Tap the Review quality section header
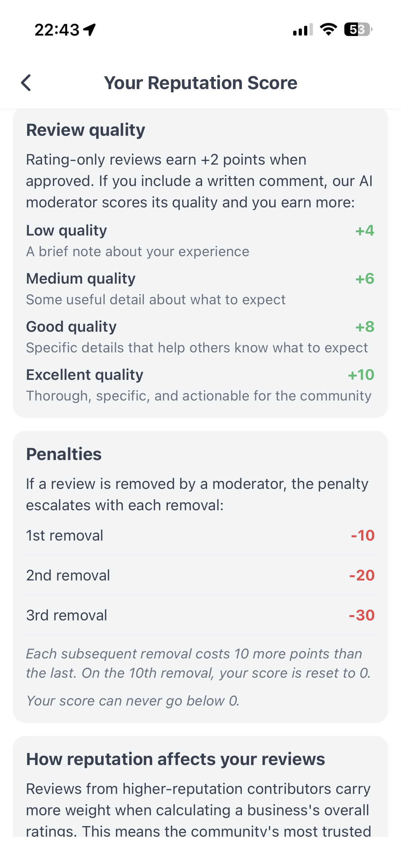401x868 pixels. click(x=86, y=130)
